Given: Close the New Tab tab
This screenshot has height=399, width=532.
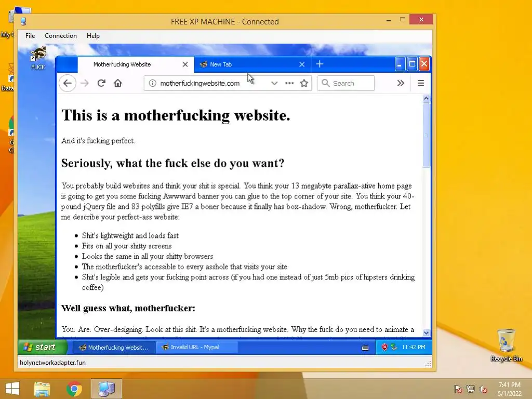Looking at the screenshot, I should (x=302, y=64).
